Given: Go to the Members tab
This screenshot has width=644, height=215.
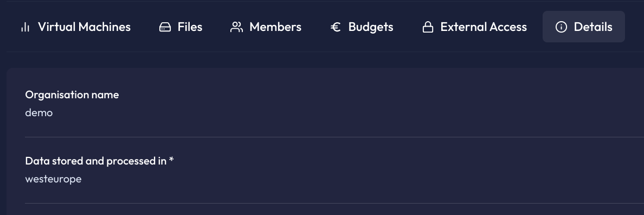Looking at the screenshot, I should 266,27.
